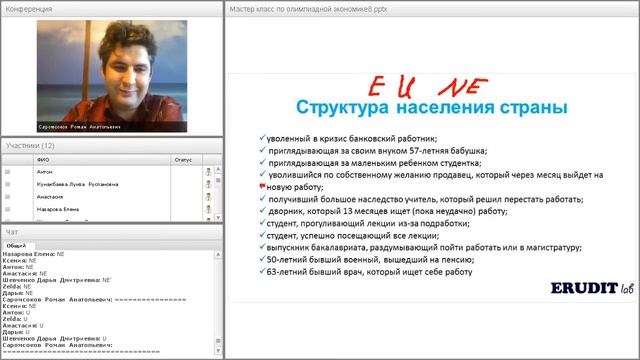Click the Чат panel header
This screenshot has width=640, height=360.
(112, 232)
